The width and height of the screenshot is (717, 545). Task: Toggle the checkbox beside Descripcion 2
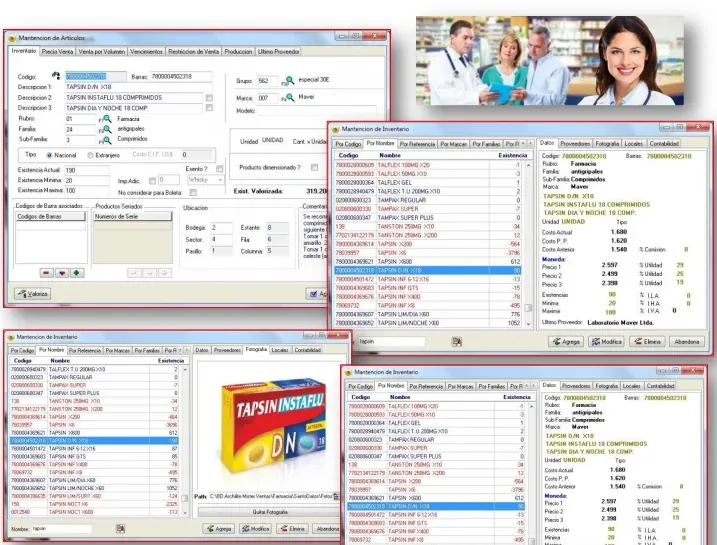[x=209, y=98]
